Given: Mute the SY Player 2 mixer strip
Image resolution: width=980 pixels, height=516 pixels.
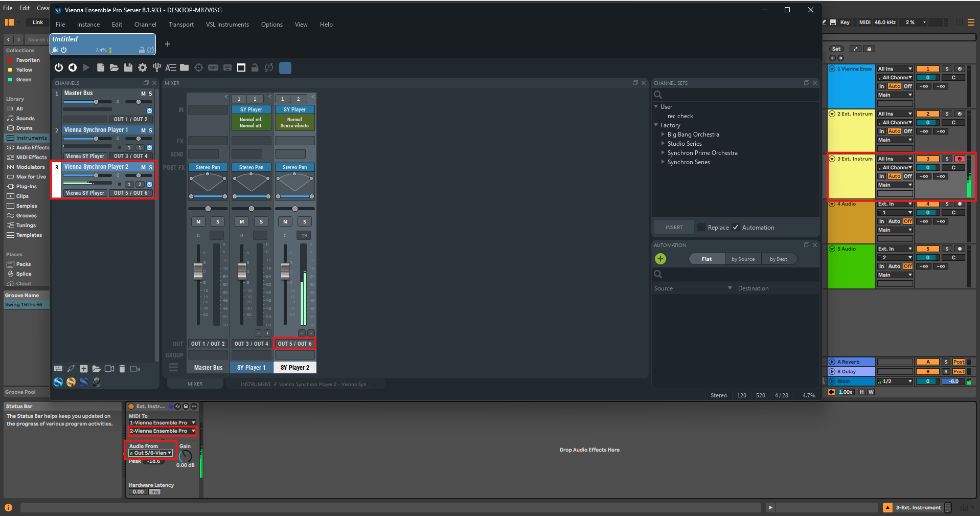Looking at the screenshot, I should click(x=285, y=221).
